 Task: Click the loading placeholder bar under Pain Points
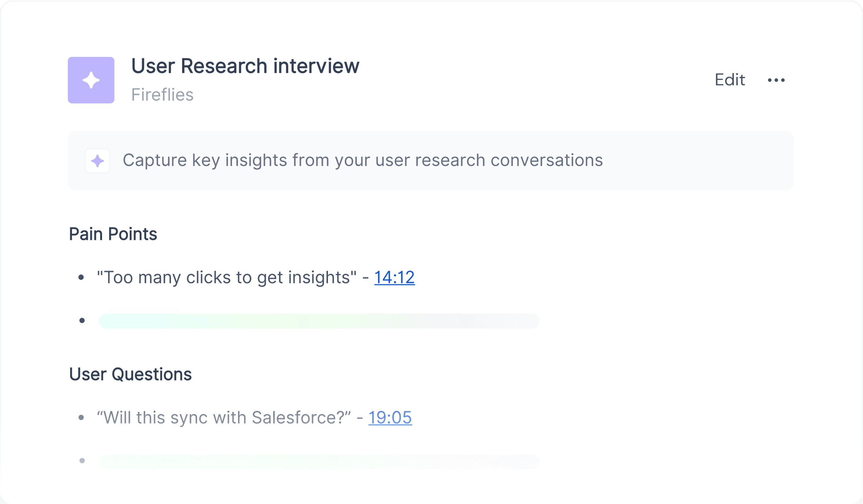319,321
